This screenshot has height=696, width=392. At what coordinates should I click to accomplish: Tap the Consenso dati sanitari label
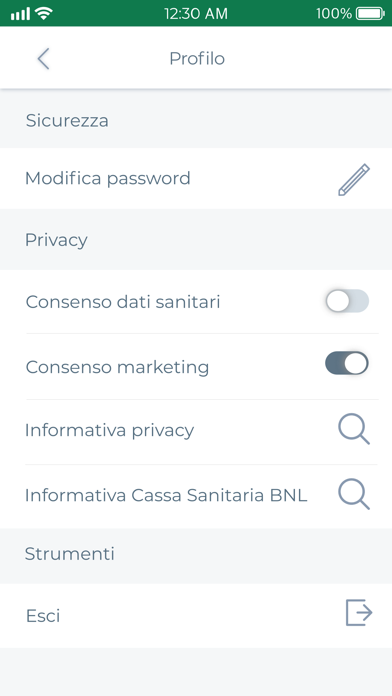coord(123,302)
